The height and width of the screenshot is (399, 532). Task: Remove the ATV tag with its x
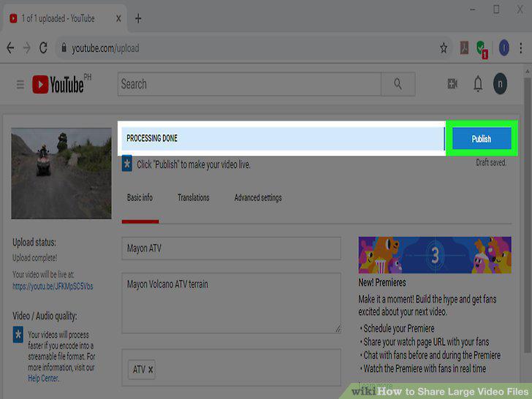151,370
